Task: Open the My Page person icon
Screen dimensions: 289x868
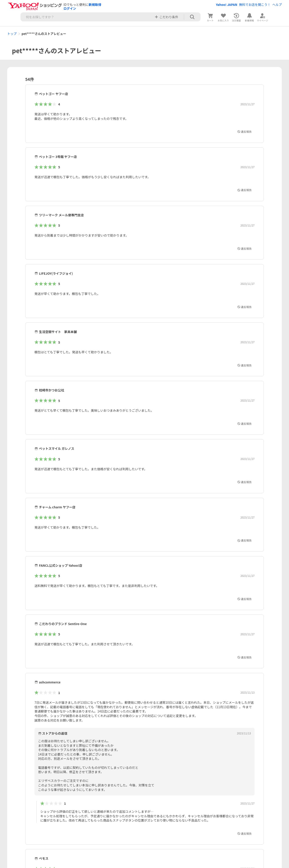Action: click(262, 17)
